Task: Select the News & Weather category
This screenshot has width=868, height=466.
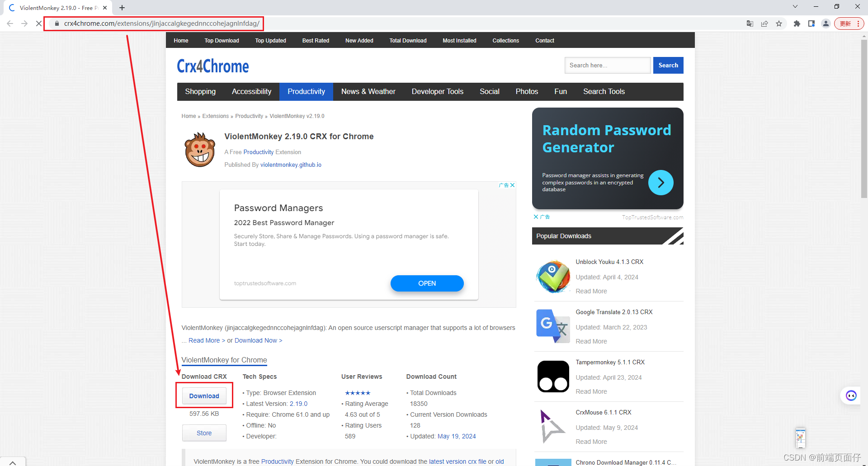Action: pyautogui.click(x=368, y=92)
